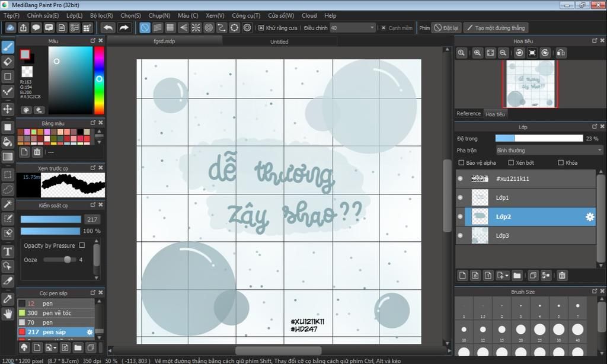Viewport: 607px width, 364px height.
Task: Select the Magic Wand tool
Action: 8,204
